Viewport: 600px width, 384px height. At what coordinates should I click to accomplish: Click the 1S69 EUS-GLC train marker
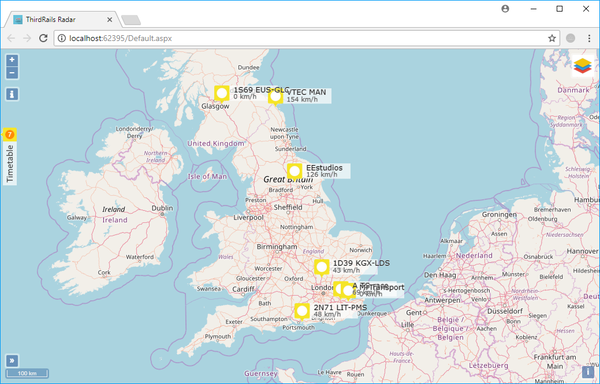click(222, 94)
